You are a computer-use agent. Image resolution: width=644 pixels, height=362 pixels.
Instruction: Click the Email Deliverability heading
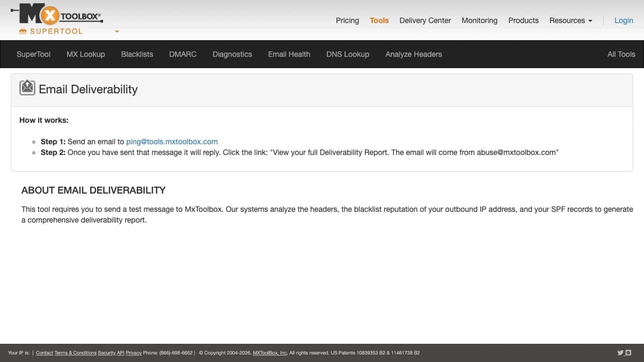pos(88,89)
